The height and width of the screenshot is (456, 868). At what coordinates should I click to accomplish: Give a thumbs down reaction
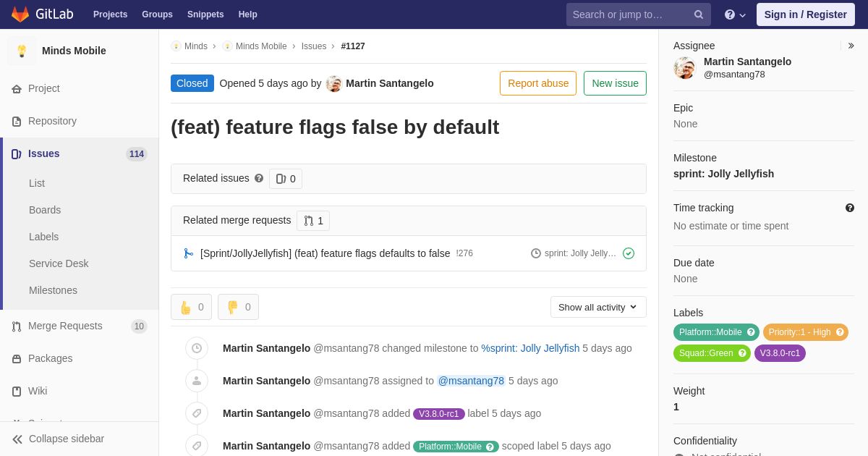(x=239, y=307)
